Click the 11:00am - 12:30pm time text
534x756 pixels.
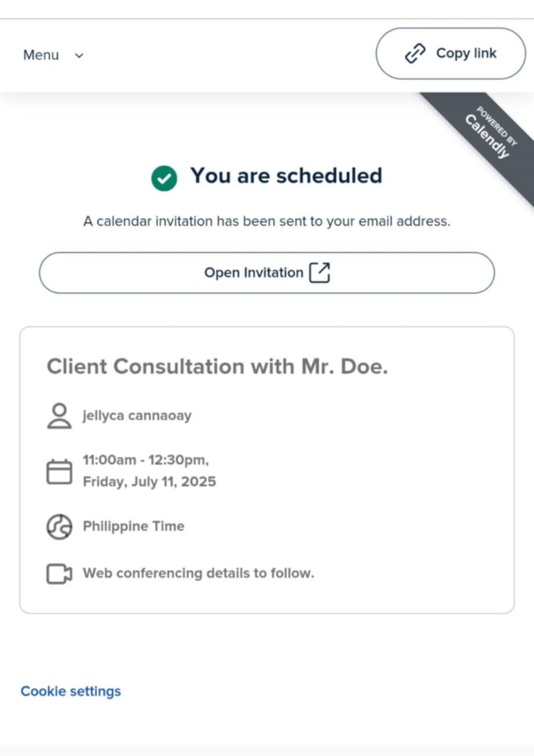pos(146,460)
